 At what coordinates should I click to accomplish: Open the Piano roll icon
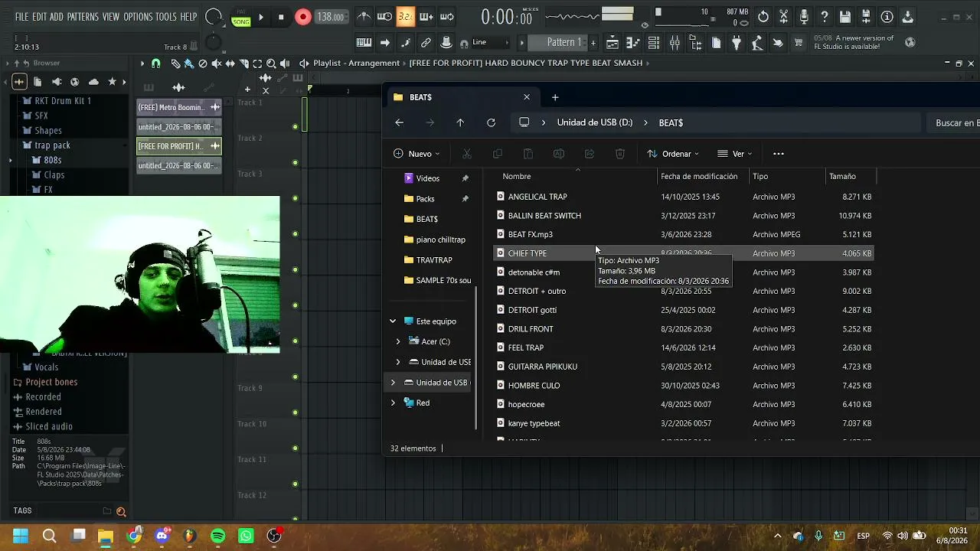(x=633, y=43)
